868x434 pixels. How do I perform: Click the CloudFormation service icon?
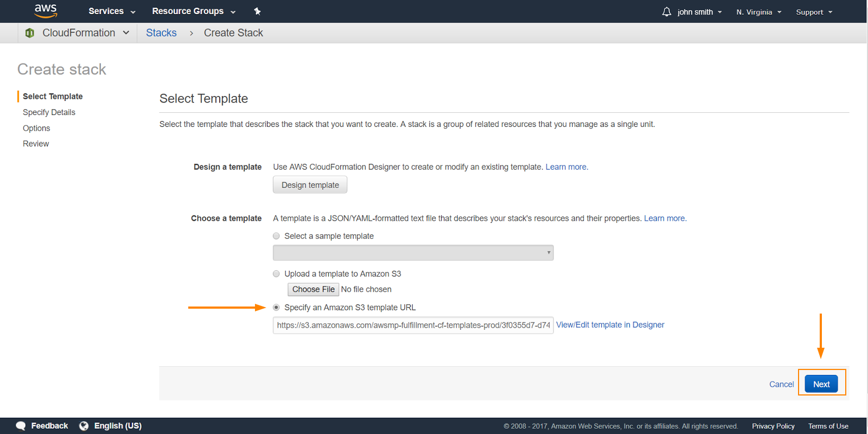(30, 33)
